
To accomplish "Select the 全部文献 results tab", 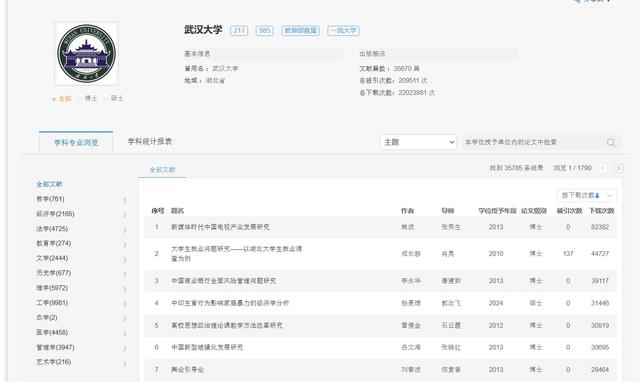I will coord(162,170).
